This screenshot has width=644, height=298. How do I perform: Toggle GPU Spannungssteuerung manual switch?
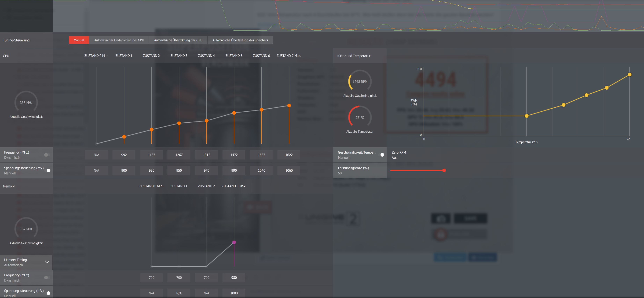[47, 170]
